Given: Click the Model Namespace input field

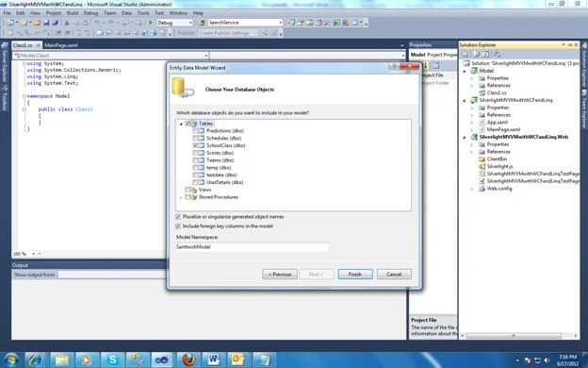Looking at the screenshot, I should pos(252,246).
